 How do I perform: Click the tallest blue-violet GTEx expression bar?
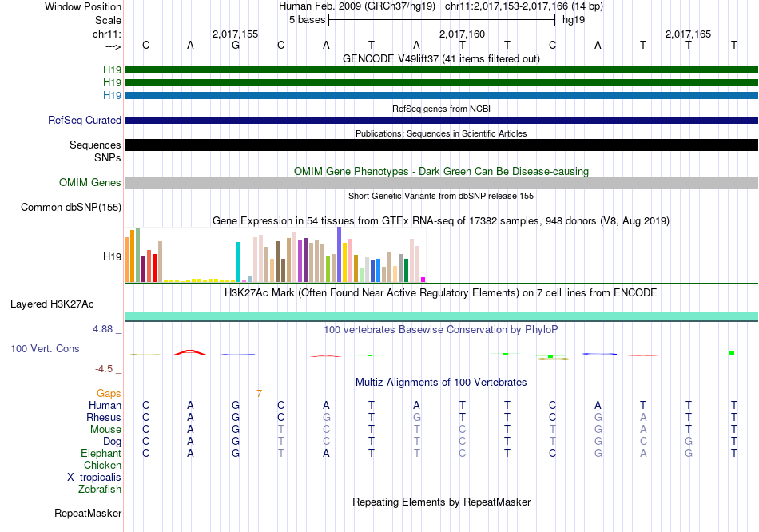tap(340, 254)
